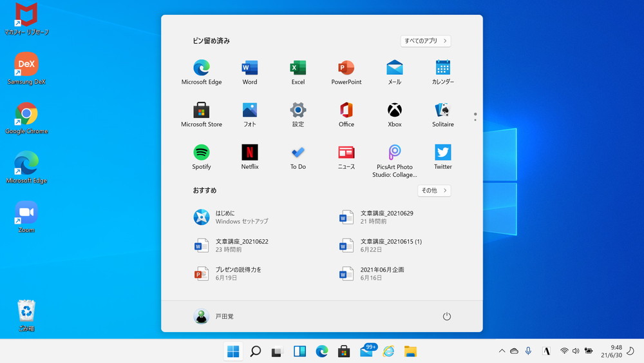Open the ニュース app
The width and height of the screenshot is (644, 363).
(346, 157)
